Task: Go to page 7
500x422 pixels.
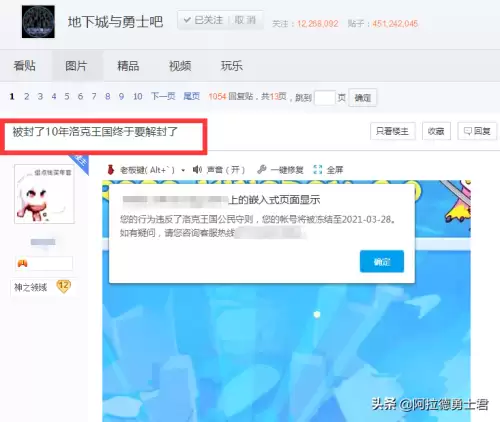Action: point(94,97)
